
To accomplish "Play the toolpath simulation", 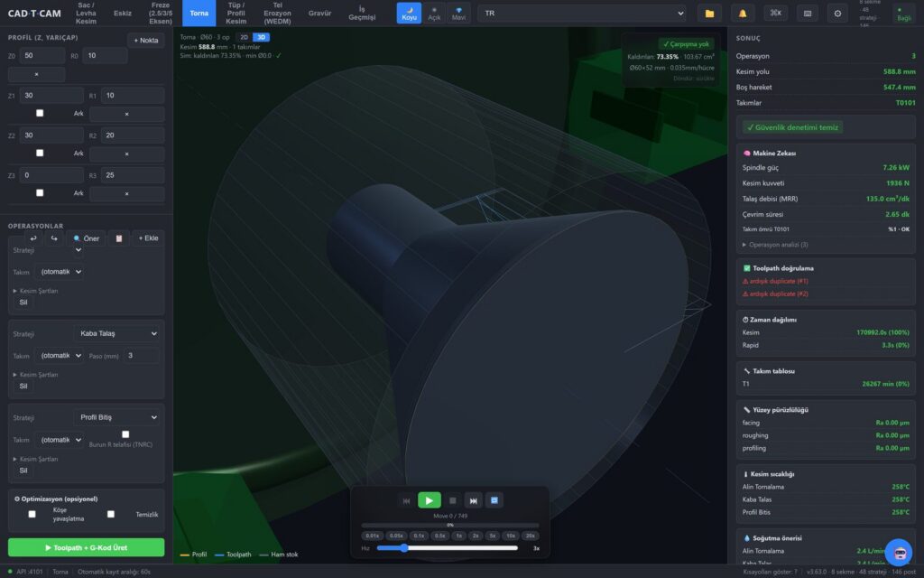I will click(429, 500).
